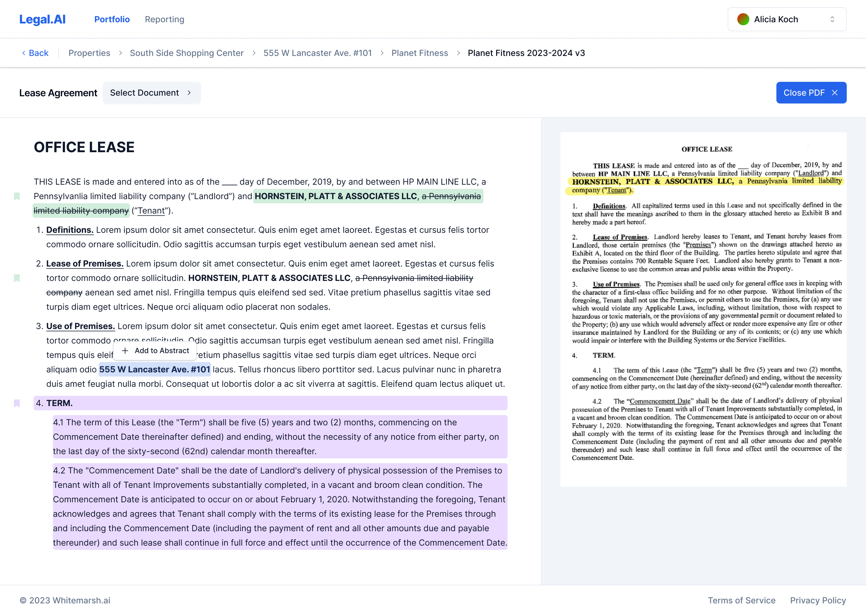Screen dimensions: 866x616
Task: Click the chevron in Select Document
Action: pos(189,93)
